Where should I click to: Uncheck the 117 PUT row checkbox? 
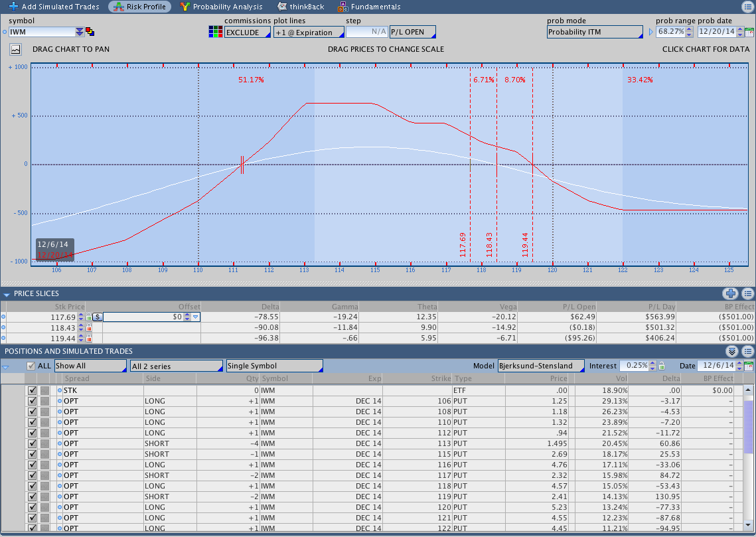[33, 475]
